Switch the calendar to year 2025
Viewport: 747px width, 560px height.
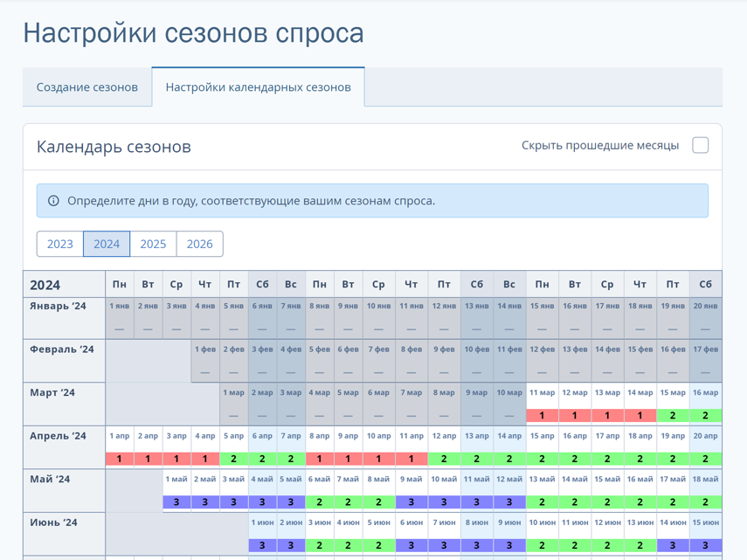click(x=153, y=244)
